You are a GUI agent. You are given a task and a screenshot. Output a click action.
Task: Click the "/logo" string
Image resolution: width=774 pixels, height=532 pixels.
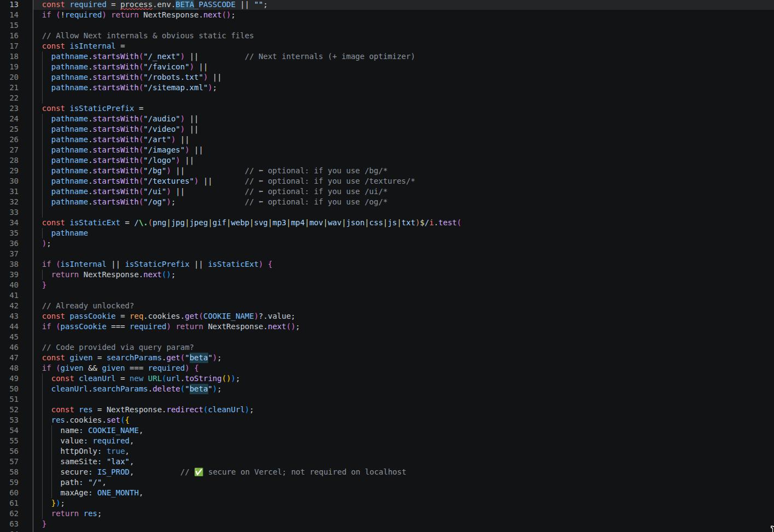click(159, 160)
